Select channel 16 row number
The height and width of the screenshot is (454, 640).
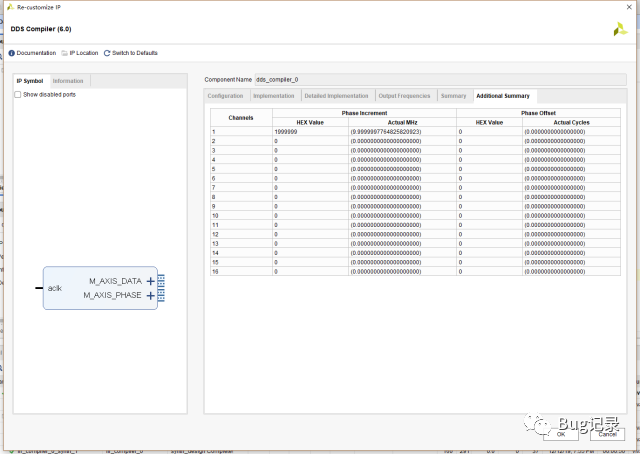pyautogui.click(x=241, y=272)
